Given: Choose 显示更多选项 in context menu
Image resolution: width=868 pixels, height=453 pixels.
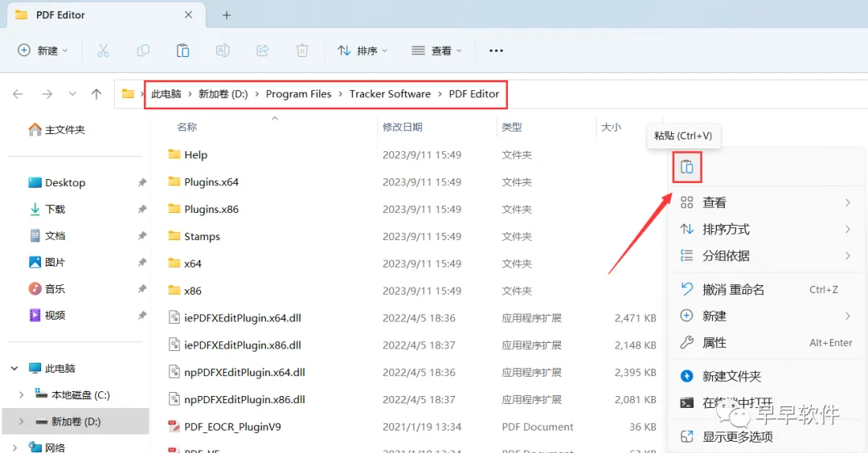Looking at the screenshot, I should (766, 436).
